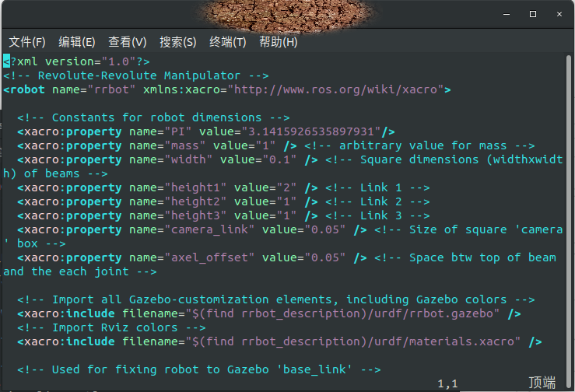Click the width value "0.1"

click(x=279, y=159)
